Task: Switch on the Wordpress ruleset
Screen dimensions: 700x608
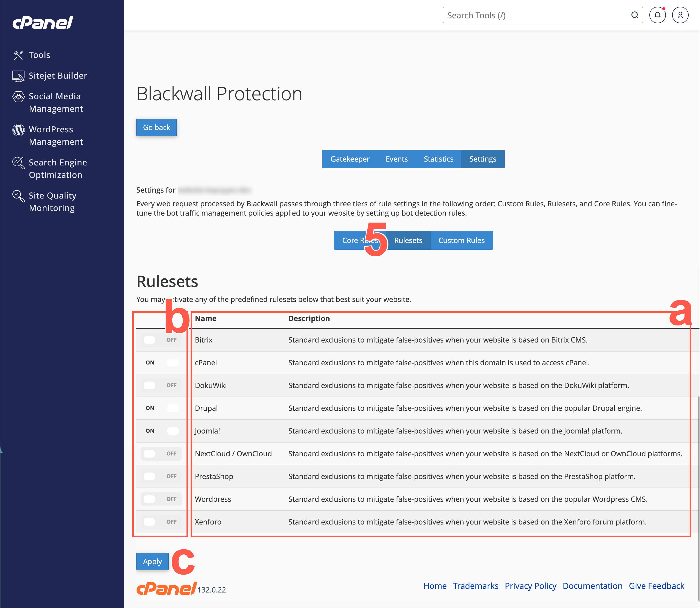Action: (x=161, y=499)
